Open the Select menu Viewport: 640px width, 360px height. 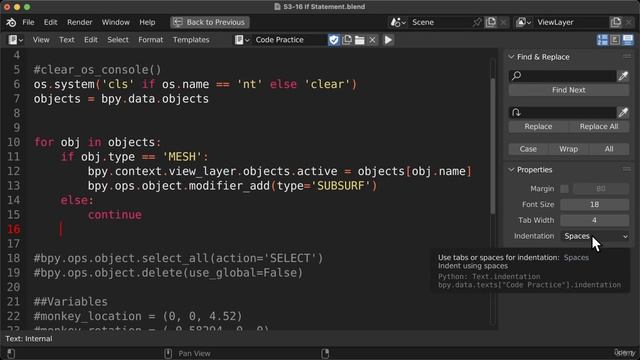(118, 40)
